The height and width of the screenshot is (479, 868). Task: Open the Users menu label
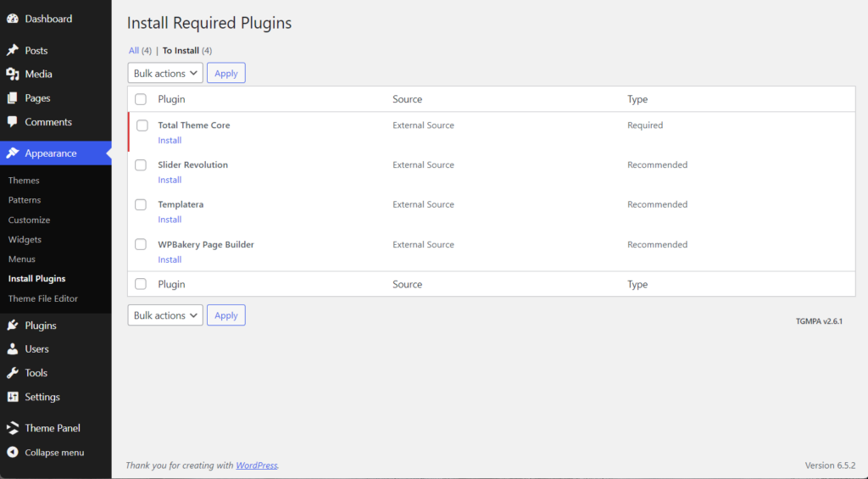[x=36, y=349]
